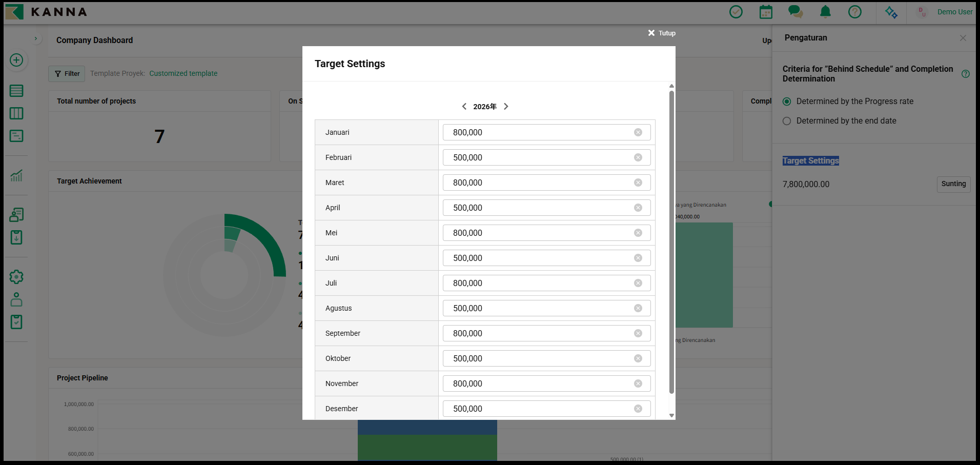
Task: Open the Customized template link
Action: point(183,73)
